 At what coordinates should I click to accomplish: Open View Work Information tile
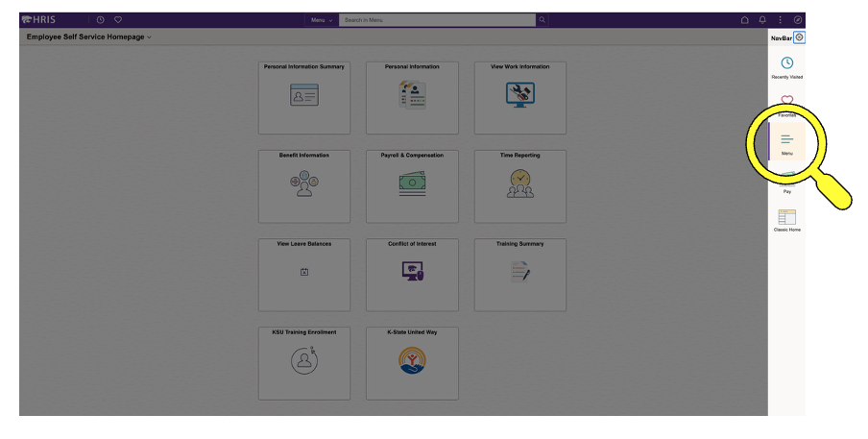point(519,98)
